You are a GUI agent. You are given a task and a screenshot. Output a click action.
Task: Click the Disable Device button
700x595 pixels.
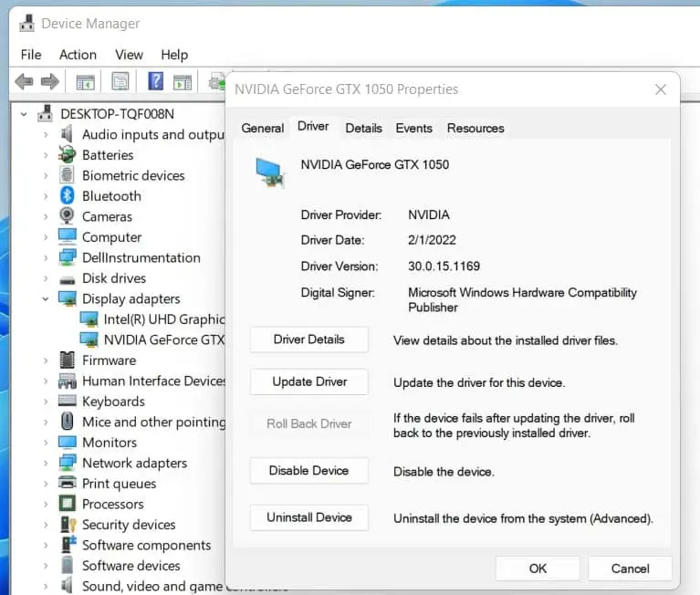tap(308, 471)
